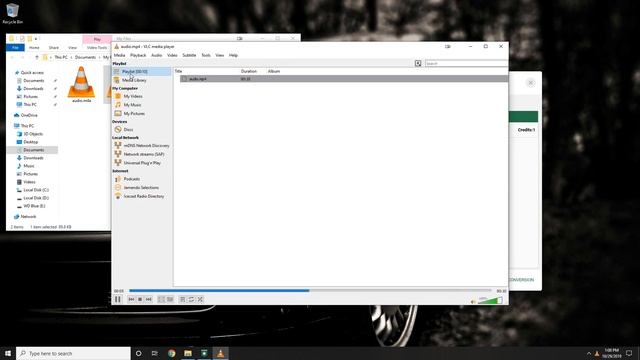Select 3D Objects in Explorer navigation pane
This screenshot has height=360, width=640.
(x=33, y=134)
